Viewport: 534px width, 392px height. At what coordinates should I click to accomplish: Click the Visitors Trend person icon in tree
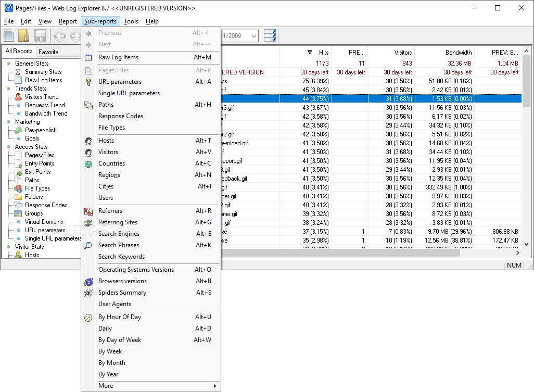click(18, 97)
